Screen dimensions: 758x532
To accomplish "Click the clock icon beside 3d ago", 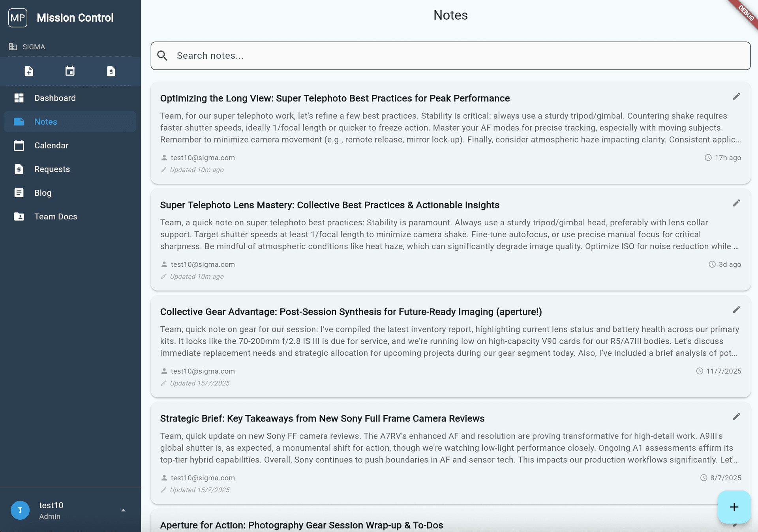I will point(712,264).
